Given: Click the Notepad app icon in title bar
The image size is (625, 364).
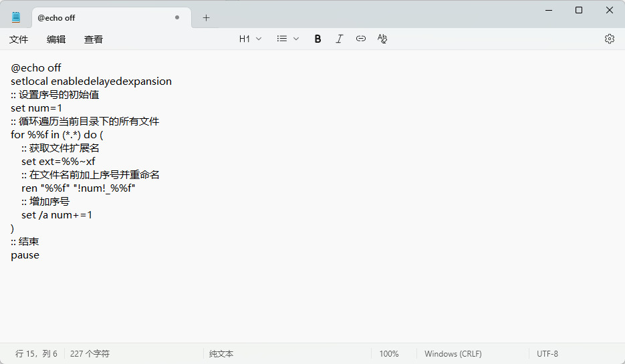Looking at the screenshot, I should [16, 17].
